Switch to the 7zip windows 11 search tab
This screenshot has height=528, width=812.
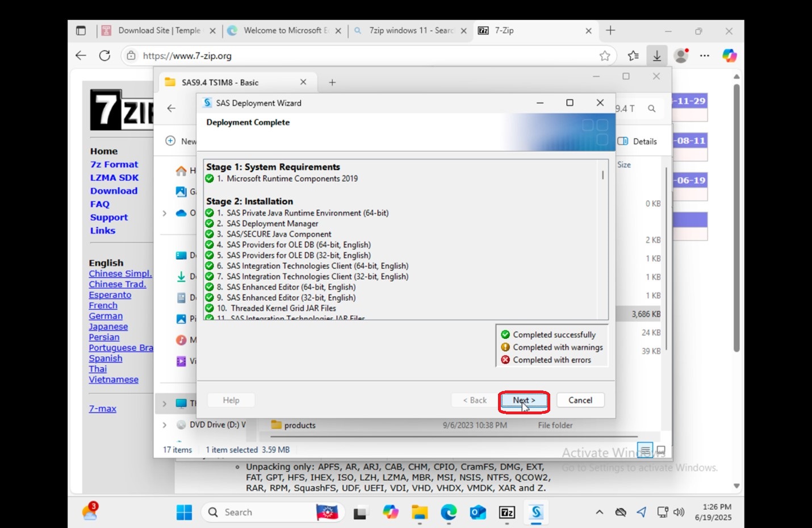pos(410,31)
